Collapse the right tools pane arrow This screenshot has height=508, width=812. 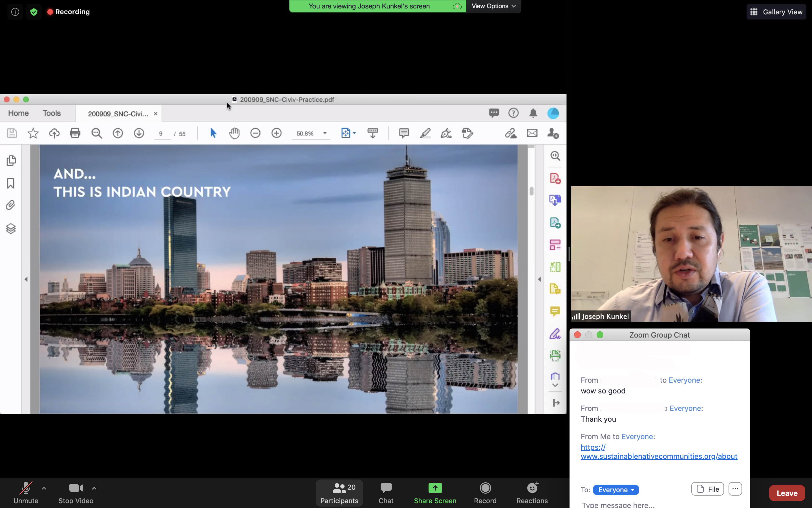(x=539, y=279)
